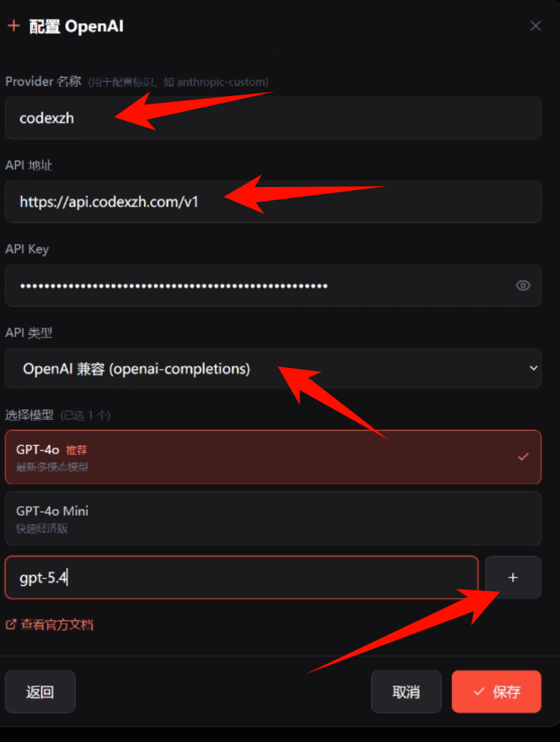Viewport: 560px width, 742px height.
Task: Click external link icon before 查看官方文档
Action: tap(11, 625)
